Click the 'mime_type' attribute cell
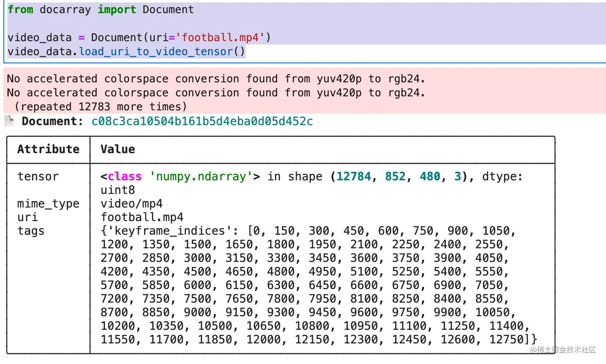The height and width of the screenshot is (364, 606). 48,204
